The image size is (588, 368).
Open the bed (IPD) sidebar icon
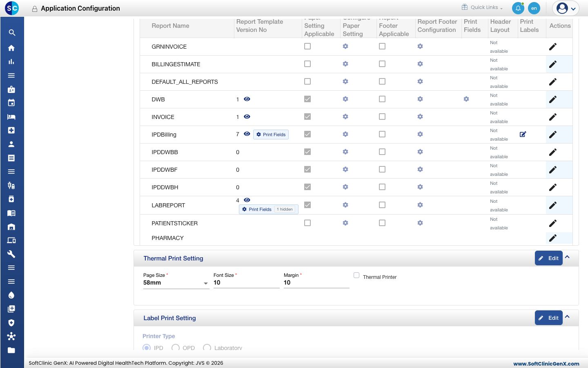(11, 117)
